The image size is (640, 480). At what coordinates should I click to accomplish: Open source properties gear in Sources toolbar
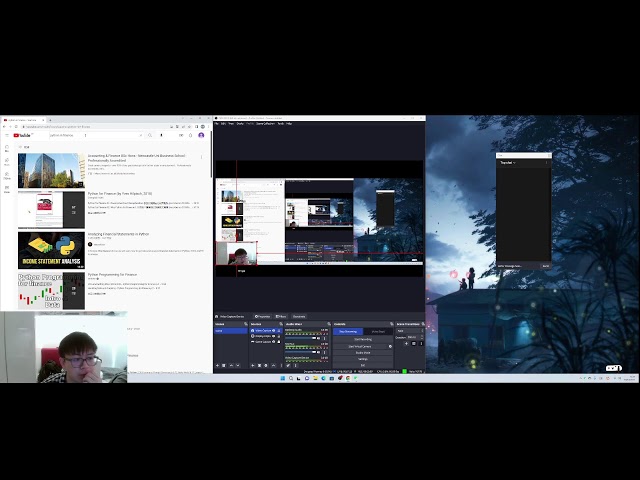coord(266,365)
